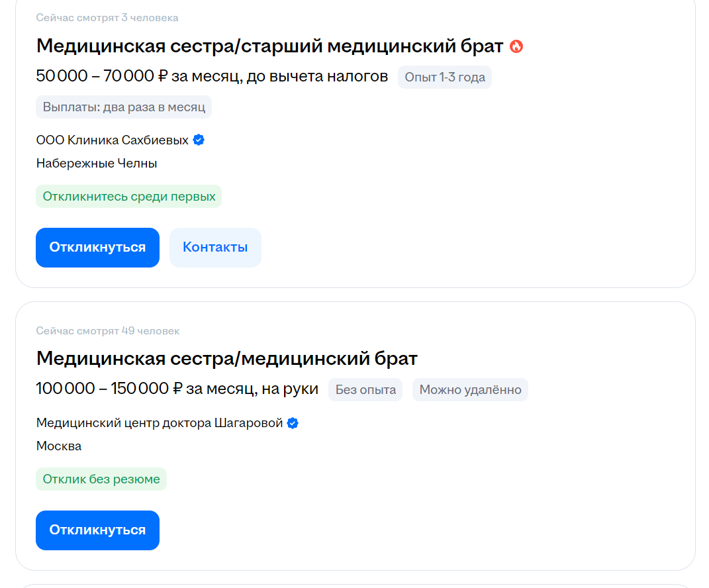Click the verified checkmark beside Медицинский центр доктора Шагаровой
Image resolution: width=709 pixels, height=588 pixels.
[293, 422]
